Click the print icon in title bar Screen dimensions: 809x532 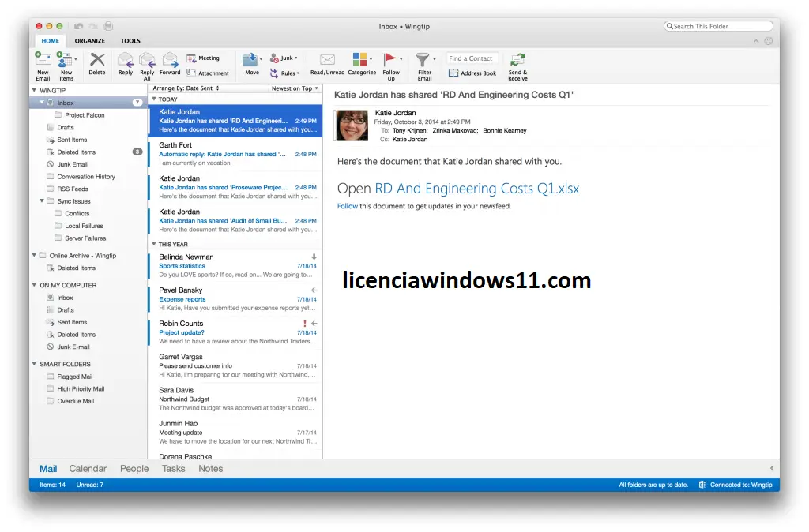pyautogui.click(x=108, y=26)
